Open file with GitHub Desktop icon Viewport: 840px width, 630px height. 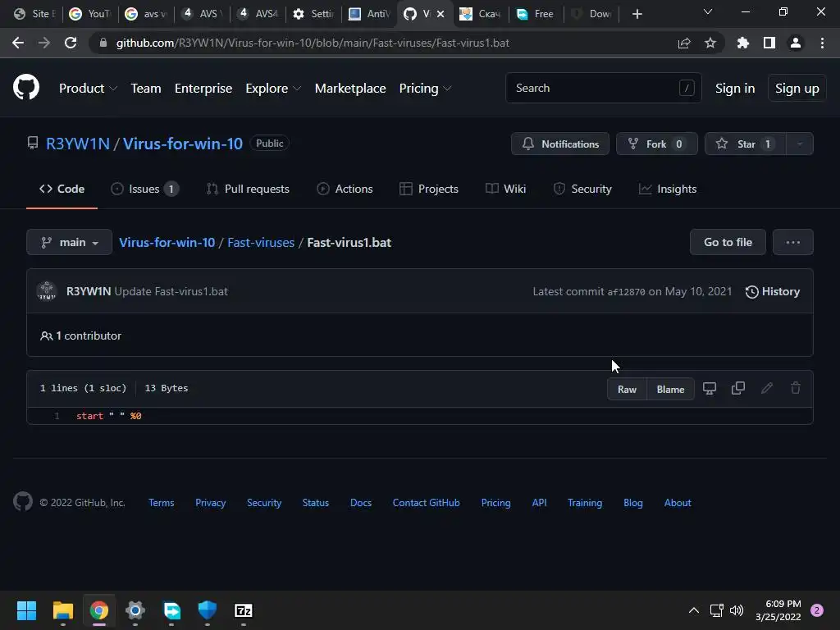coord(710,388)
